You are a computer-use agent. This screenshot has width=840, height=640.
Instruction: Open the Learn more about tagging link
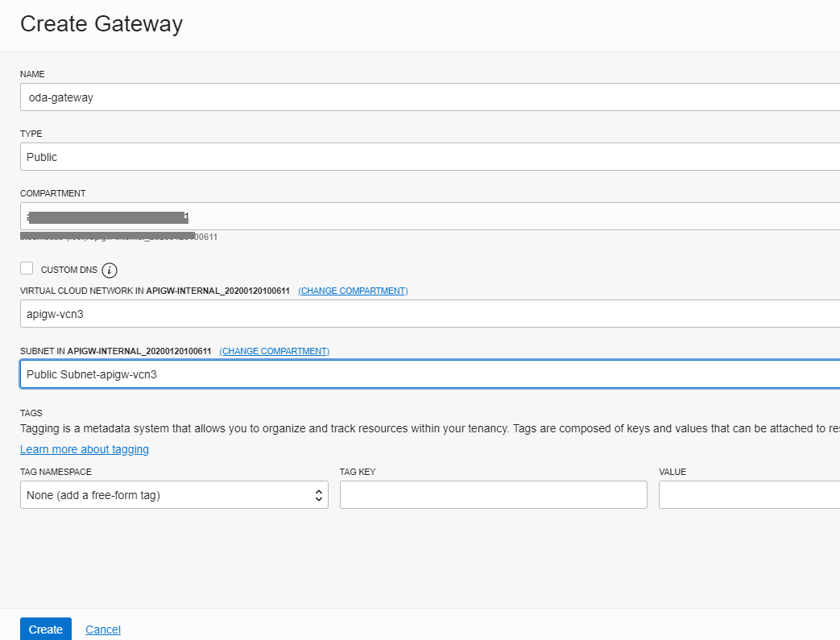pyautogui.click(x=84, y=449)
